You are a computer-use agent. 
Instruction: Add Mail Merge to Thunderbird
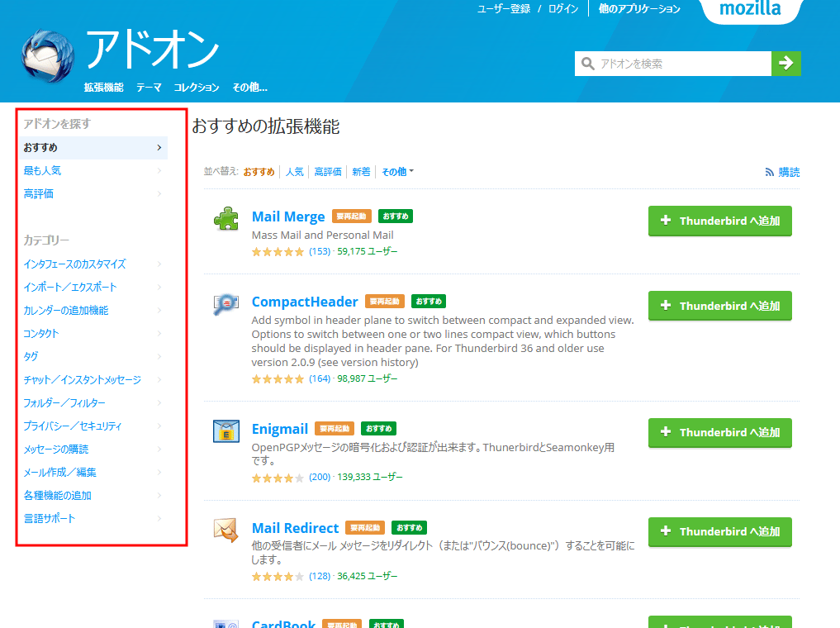(x=720, y=221)
